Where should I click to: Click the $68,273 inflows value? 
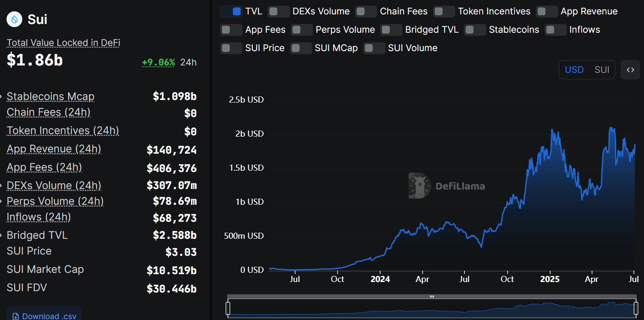pyautogui.click(x=174, y=218)
